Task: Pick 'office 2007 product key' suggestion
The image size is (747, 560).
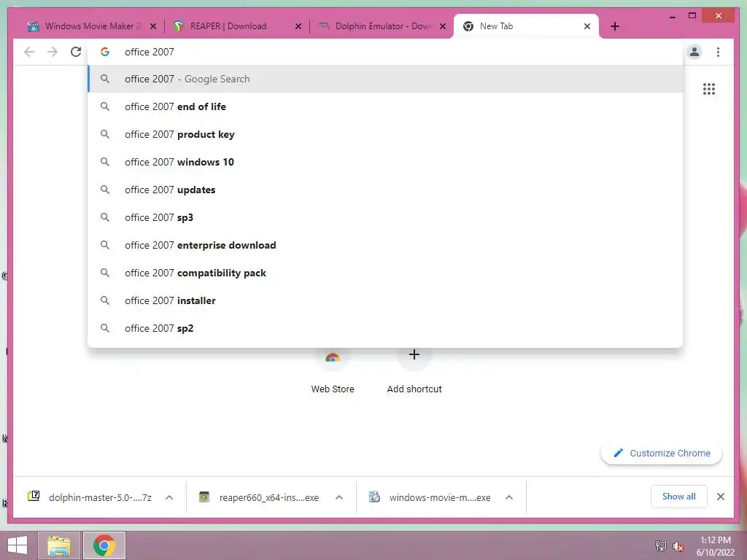Action: point(385,134)
